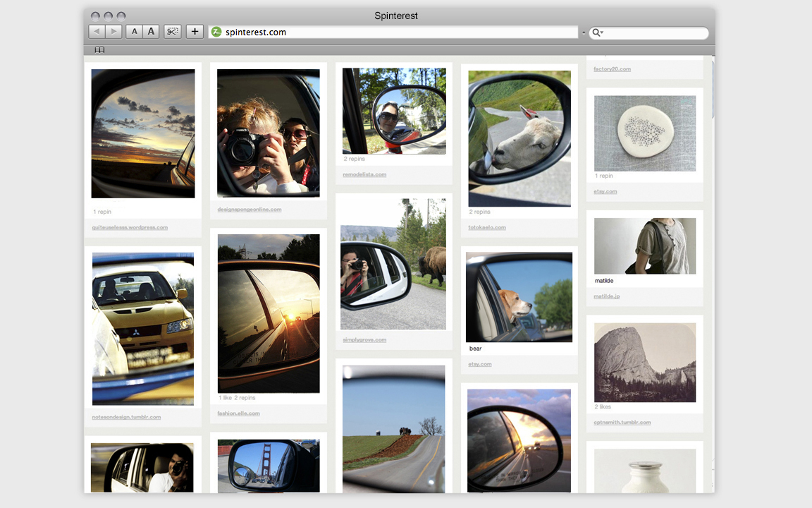Viewport: 812px width, 508px height.
Task: Increase text size with the large A button
Action: [151, 32]
